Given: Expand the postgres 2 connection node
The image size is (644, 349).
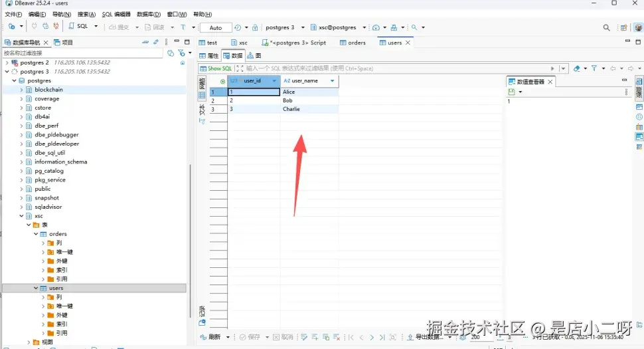Looking at the screenshot, I should click(x=7, y=62).
